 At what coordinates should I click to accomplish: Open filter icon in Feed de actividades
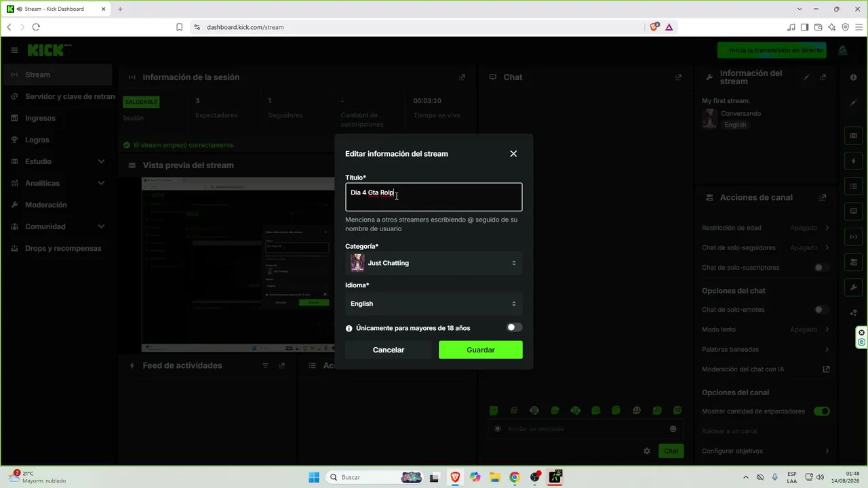[x=265, y=365]
